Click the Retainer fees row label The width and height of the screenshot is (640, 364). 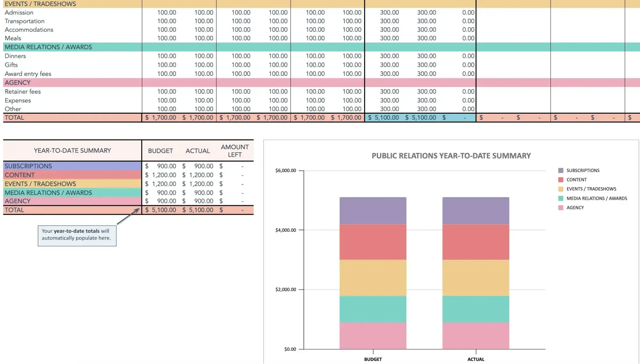[23, 92]
